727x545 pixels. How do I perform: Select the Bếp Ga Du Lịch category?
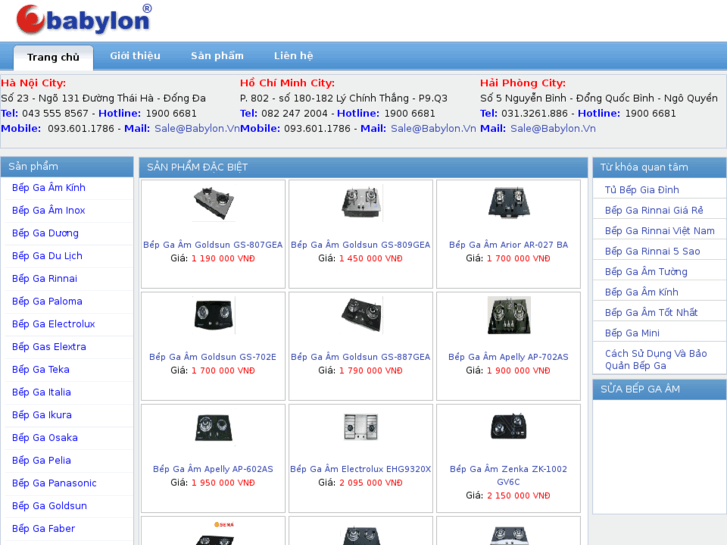pyautogui.click(x=47, y=256)
